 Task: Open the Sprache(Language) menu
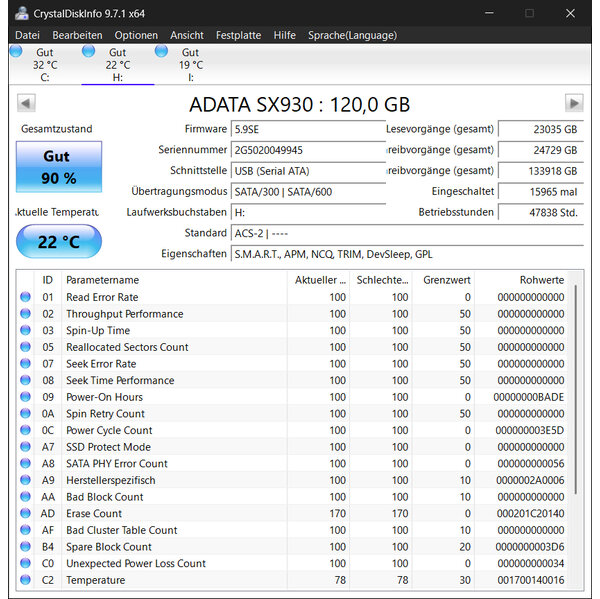click(351, 35)
